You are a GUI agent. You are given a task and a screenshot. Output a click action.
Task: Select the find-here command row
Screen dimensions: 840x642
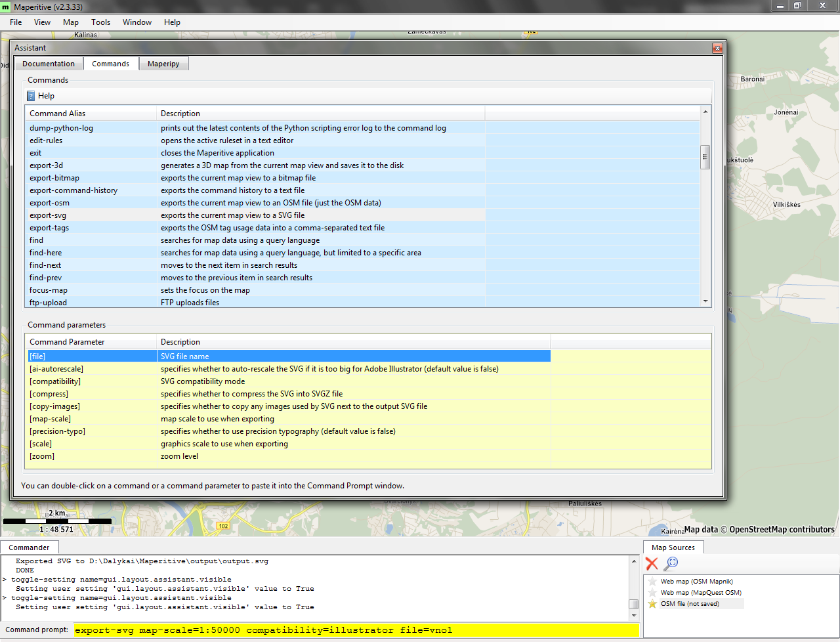pyautogui.click(x=362, y=253)
